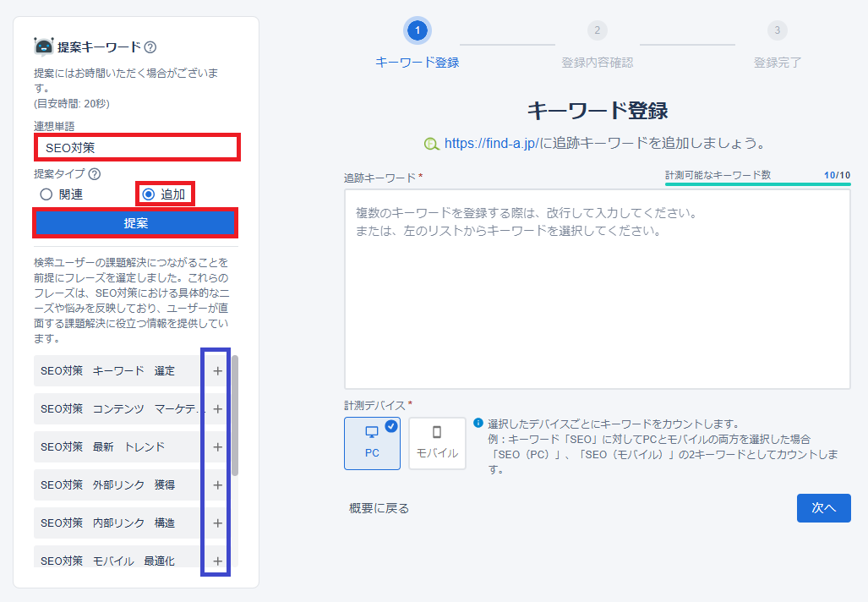Click the 計測可能なキーワード数 progress bar

coord(758,183)
